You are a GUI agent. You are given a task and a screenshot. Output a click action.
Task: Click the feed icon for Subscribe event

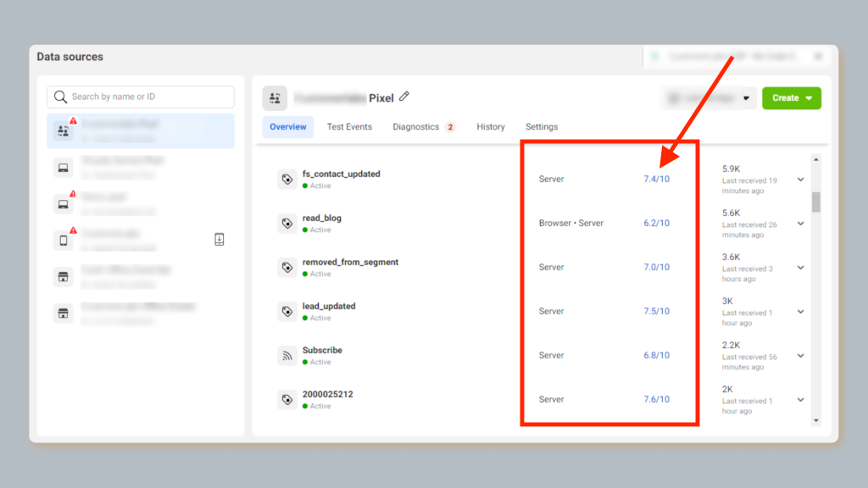click(287, 356)
